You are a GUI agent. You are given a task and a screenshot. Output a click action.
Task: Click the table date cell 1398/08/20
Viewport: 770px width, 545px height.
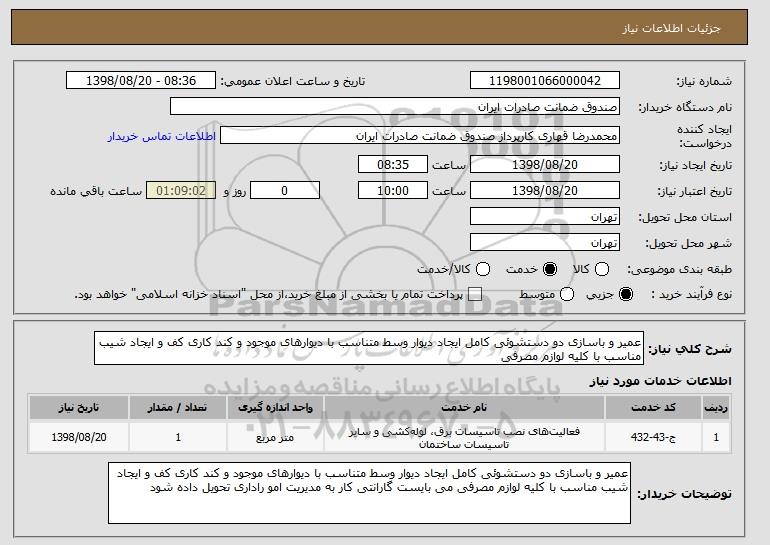pos(79,437)
